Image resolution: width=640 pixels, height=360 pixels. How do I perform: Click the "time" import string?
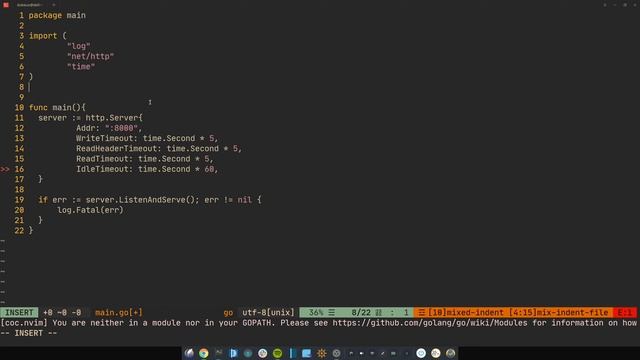click(81, 67)
